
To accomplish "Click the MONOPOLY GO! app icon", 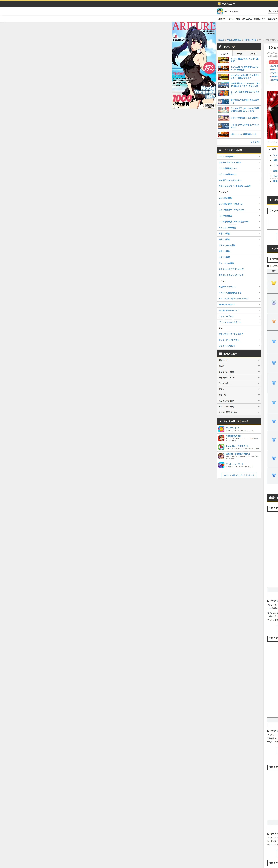I will [221, 438].
